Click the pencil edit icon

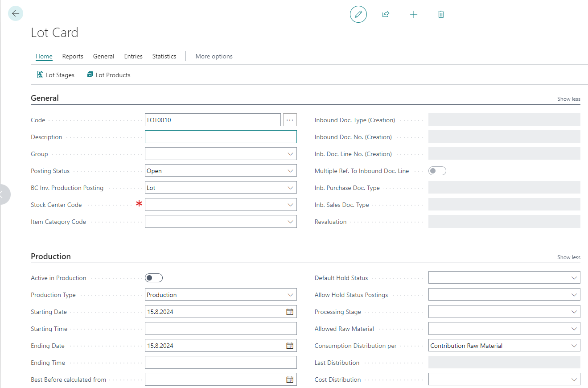pyautogui.click(x=358, y=14)
